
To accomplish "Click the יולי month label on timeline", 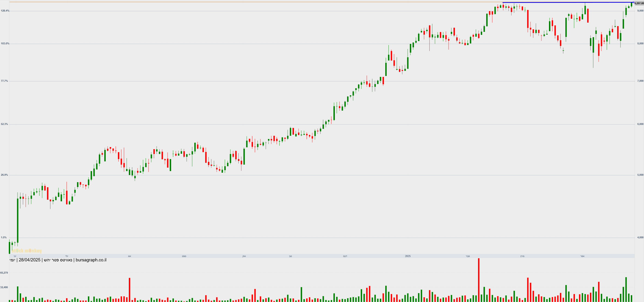I will tap(67, 256).
